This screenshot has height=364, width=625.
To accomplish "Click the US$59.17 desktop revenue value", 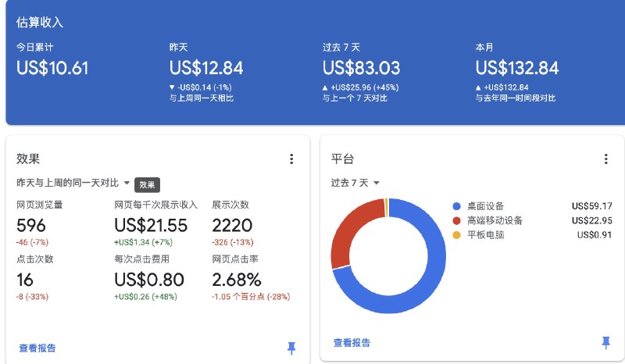I will click(592, 206).
